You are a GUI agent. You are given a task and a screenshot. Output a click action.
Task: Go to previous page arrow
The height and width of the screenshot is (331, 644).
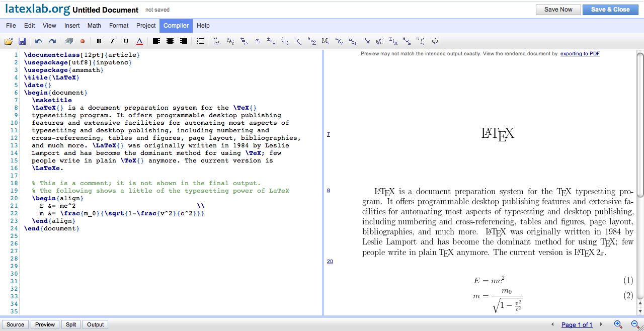[x=553, y=324]
